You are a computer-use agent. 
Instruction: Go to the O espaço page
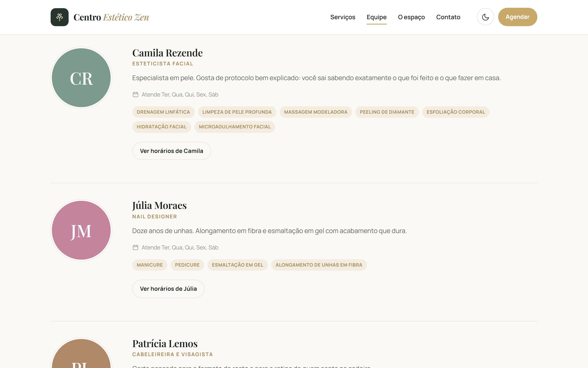tap(411, 17)
